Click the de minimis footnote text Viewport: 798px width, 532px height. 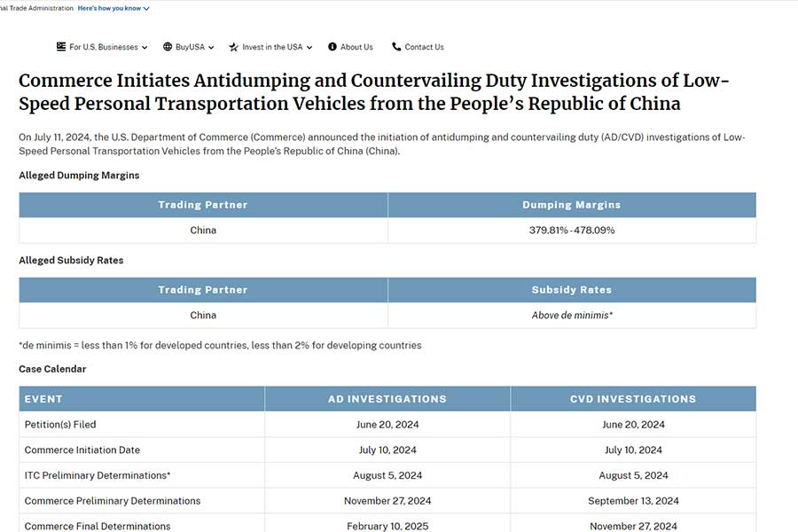pyautogui.click(x=220, y=345)
